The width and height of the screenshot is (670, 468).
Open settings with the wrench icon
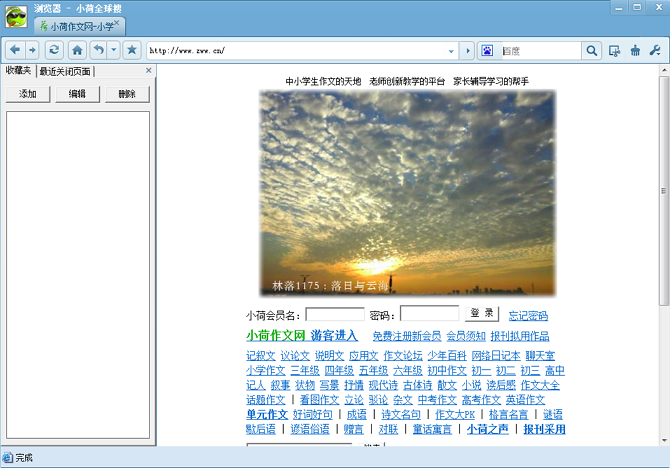point(655,51)
